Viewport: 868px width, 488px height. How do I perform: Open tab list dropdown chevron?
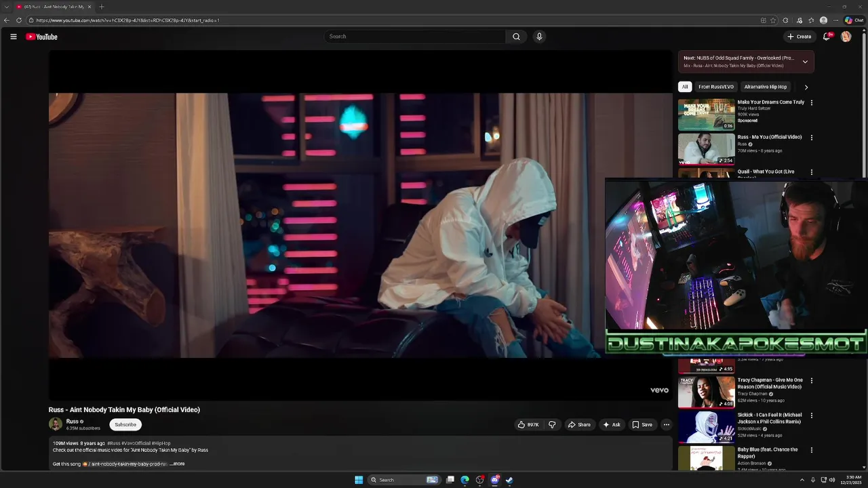click(x=5, y=7)
